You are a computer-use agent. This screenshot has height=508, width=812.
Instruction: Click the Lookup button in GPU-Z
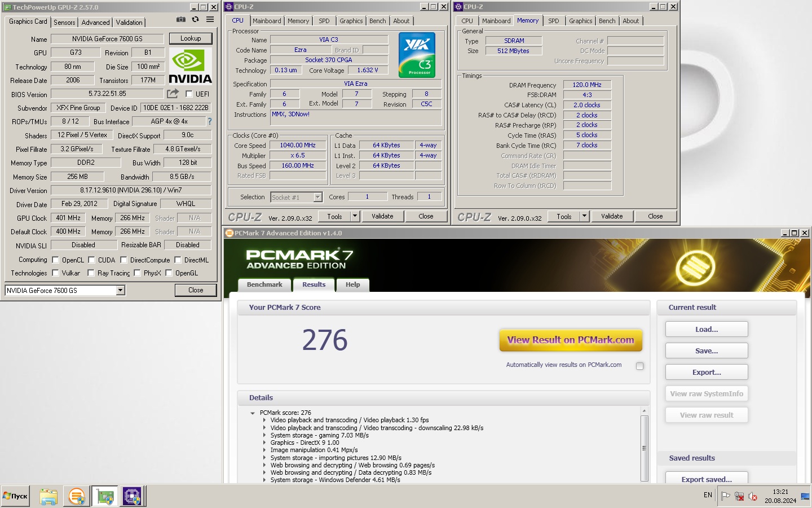(x=191, y=38)
